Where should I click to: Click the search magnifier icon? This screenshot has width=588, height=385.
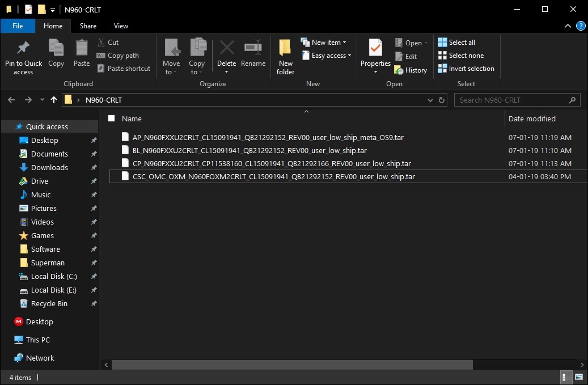(x=572, y=100)
